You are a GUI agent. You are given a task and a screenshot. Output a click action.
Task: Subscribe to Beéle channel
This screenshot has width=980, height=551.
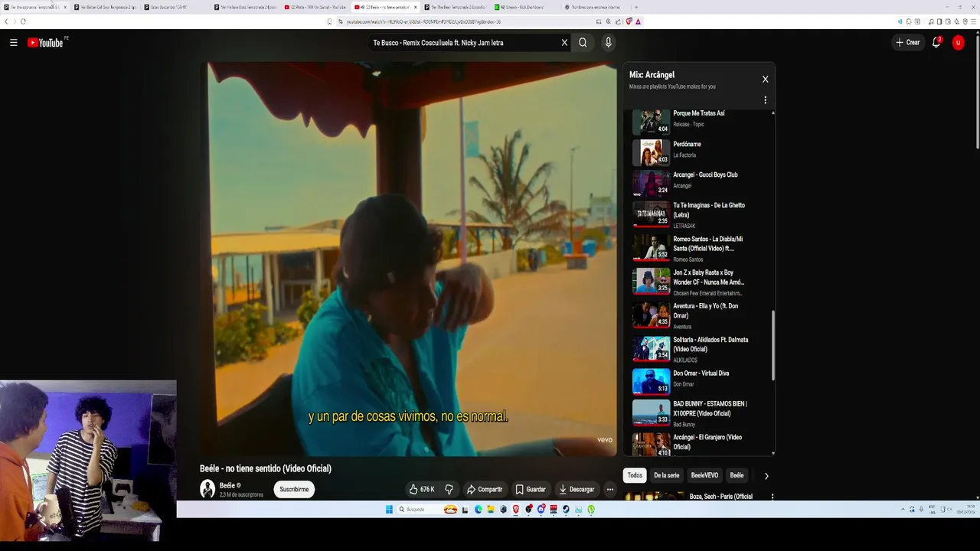(294, 489)
